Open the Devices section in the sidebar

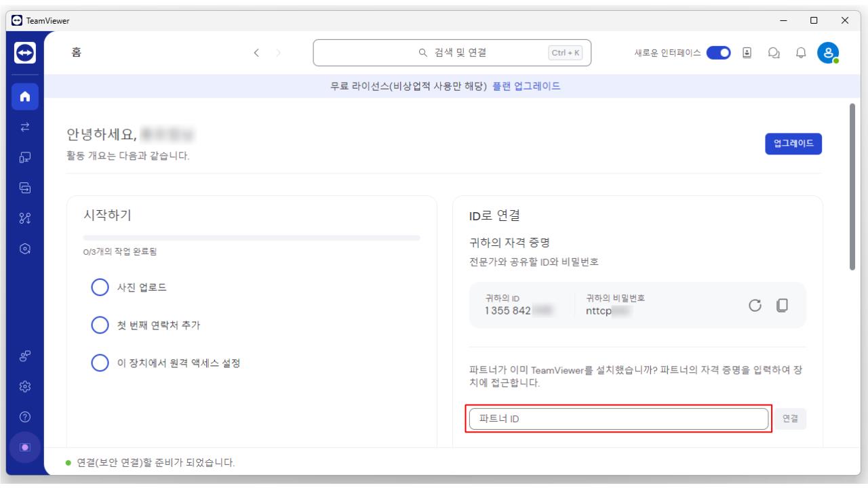tap(24, 157)
